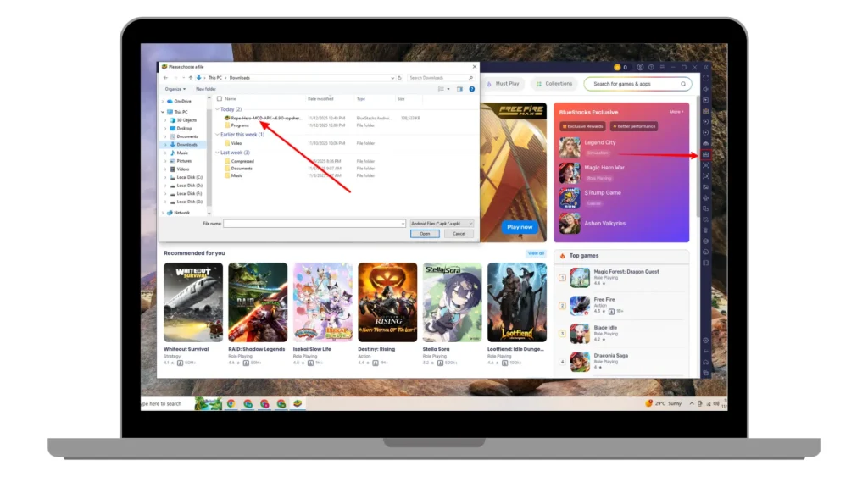Click the Open button in file dialog
Screen dimensions: 868x488
click(425, 234)
